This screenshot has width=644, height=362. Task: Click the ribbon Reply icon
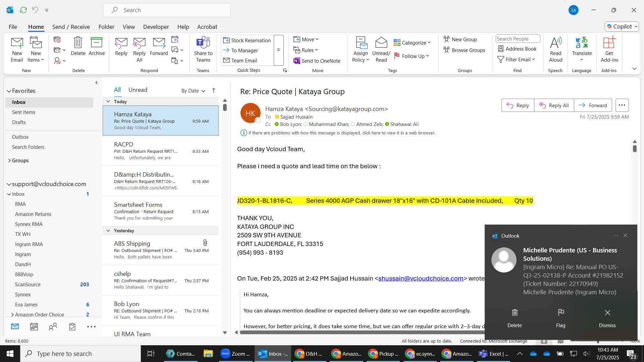click(121, 46)
